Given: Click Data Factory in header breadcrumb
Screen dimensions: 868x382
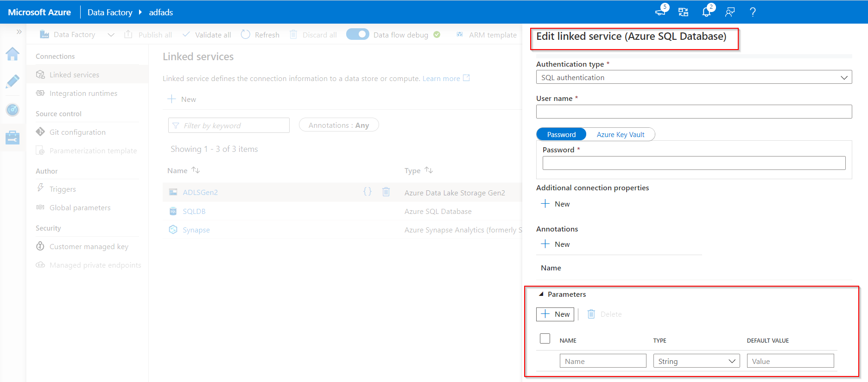Looking at the screenshot, I should 110,13.
